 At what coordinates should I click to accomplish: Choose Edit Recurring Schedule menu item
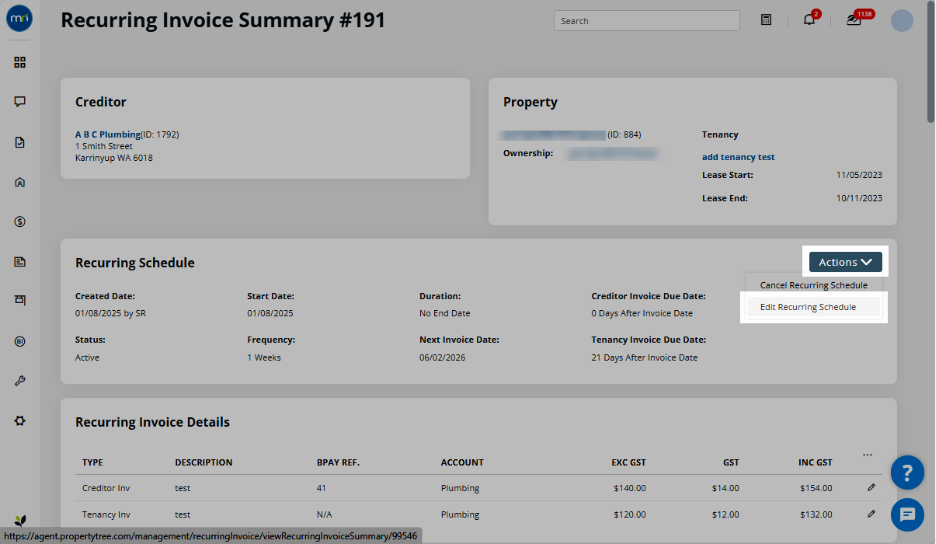(813, 307)
